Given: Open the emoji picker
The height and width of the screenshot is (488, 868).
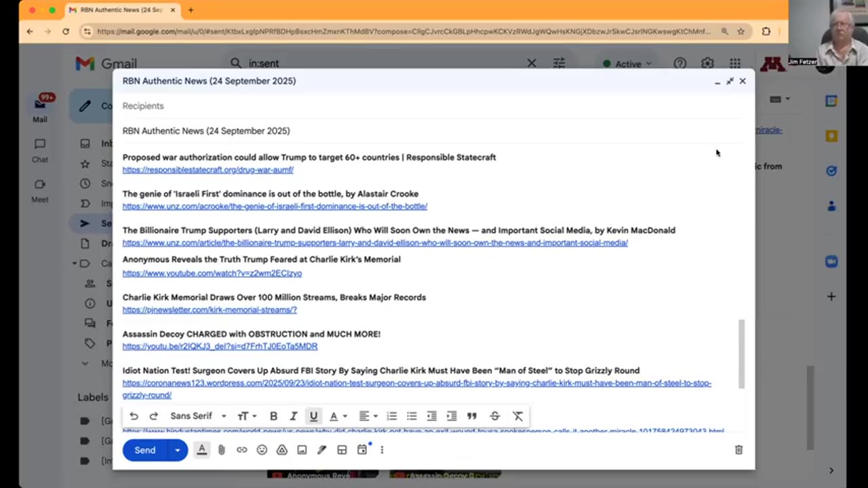Looking at the screenshot, I should [262, 450].
